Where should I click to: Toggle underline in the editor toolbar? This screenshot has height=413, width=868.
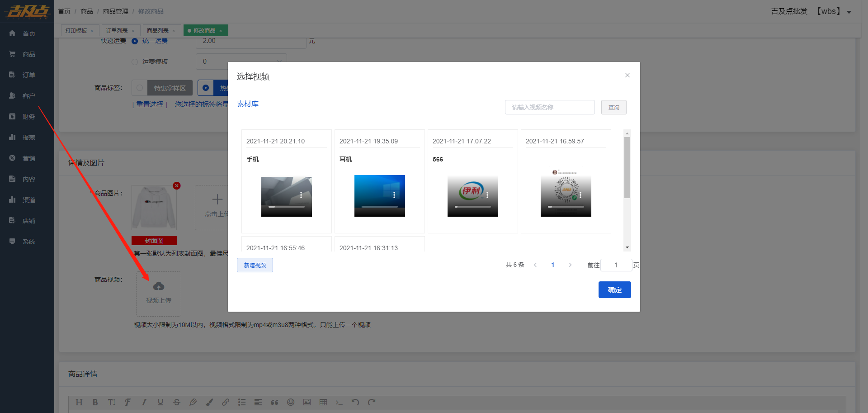point(160,402)
